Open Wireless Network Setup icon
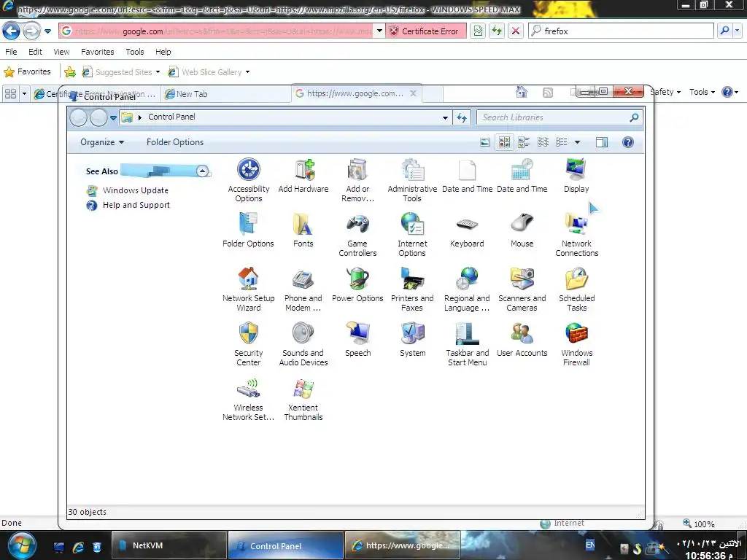 [x=248, y=399]
